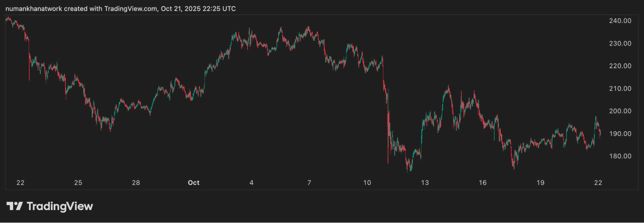
Task: Select the 25 date label on time axis
Action: (78, 182)
